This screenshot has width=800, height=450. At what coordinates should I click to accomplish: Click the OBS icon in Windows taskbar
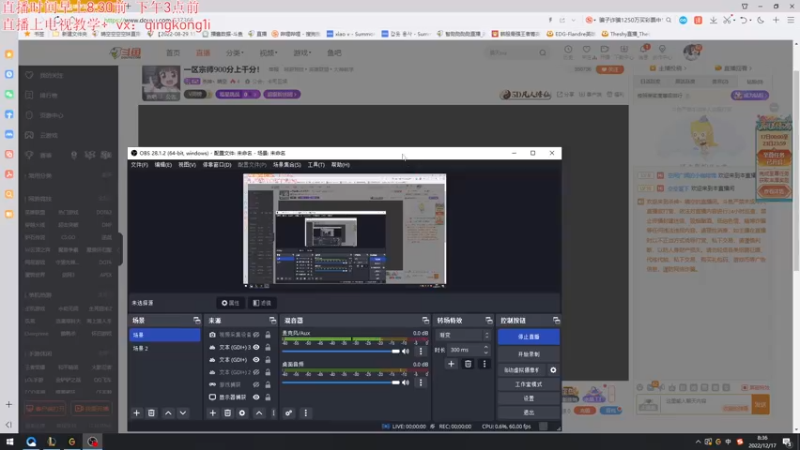(x=92, y=441)
